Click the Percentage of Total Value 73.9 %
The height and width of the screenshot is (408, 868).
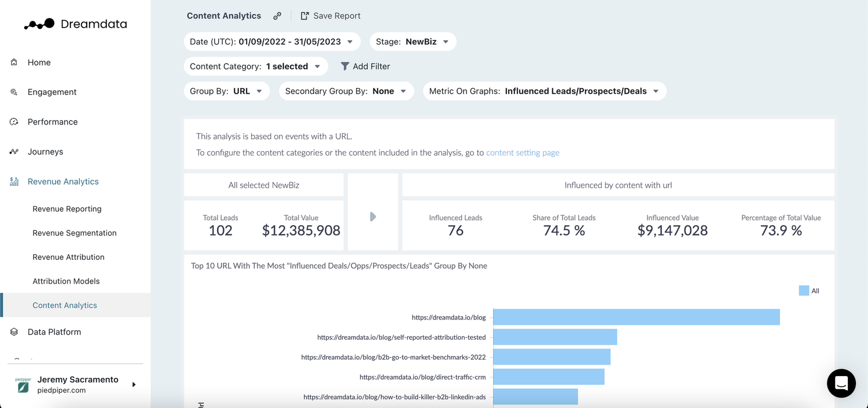(781, 230)
